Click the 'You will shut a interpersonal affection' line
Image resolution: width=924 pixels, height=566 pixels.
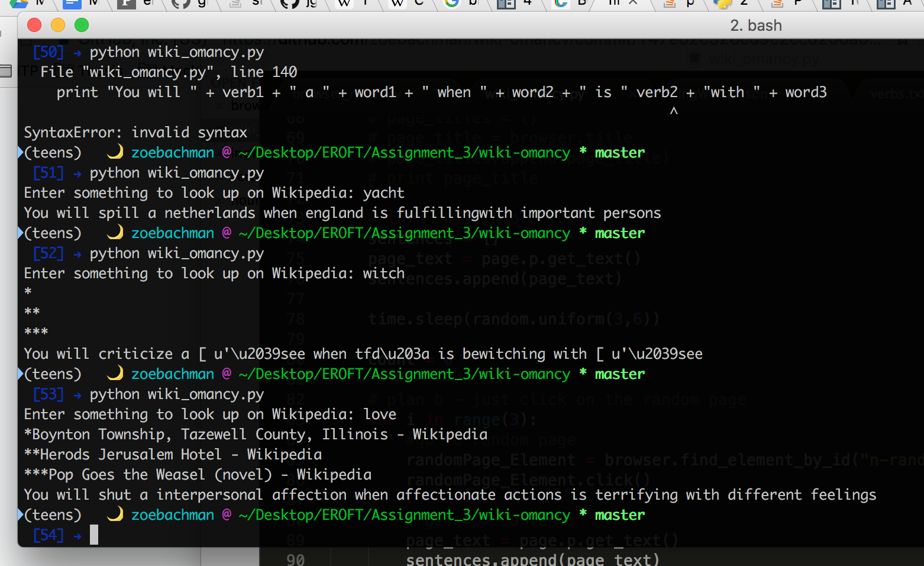450,495
